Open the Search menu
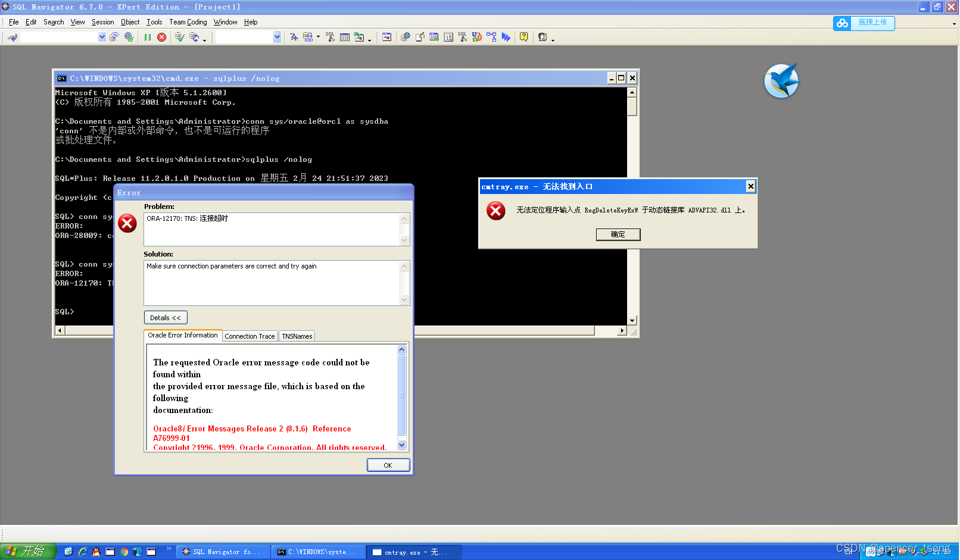 pos(54,22)
